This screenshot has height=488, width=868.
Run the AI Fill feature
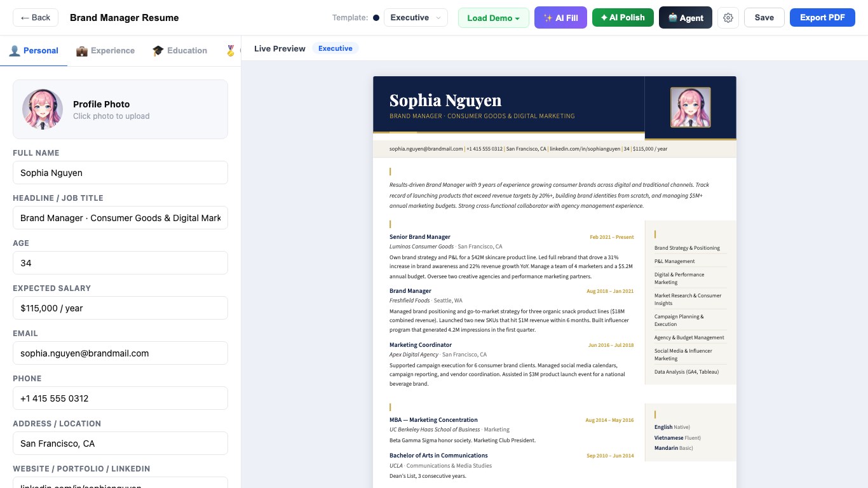click(560, 18)
